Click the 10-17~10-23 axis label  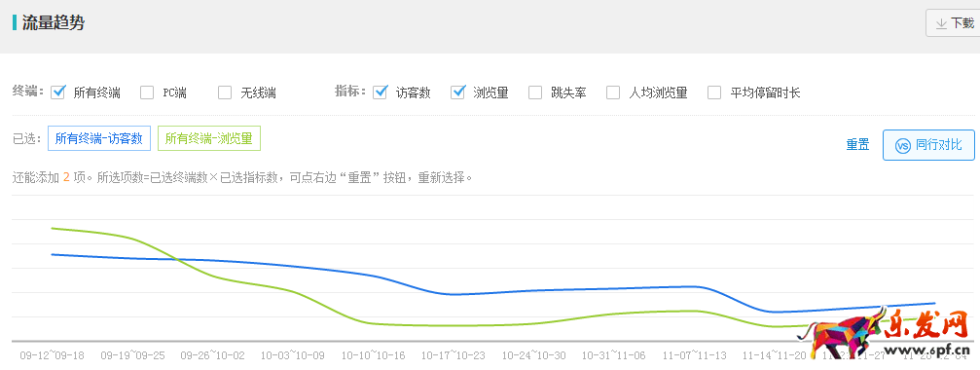pos(454,355)
